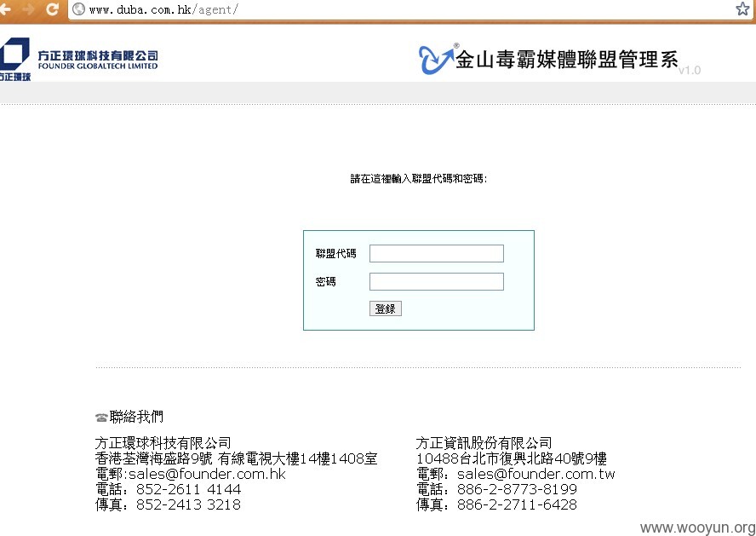This screenshot has height=536, width=756.
Task: Click the 10488台北市復興北路40號9樓 address
Action: [512, 458]
